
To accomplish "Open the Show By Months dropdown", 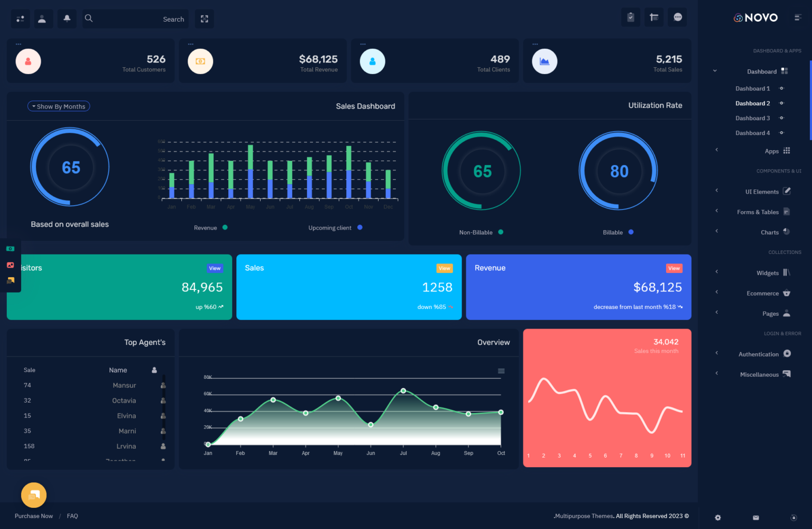I will (x=58, y=106).
